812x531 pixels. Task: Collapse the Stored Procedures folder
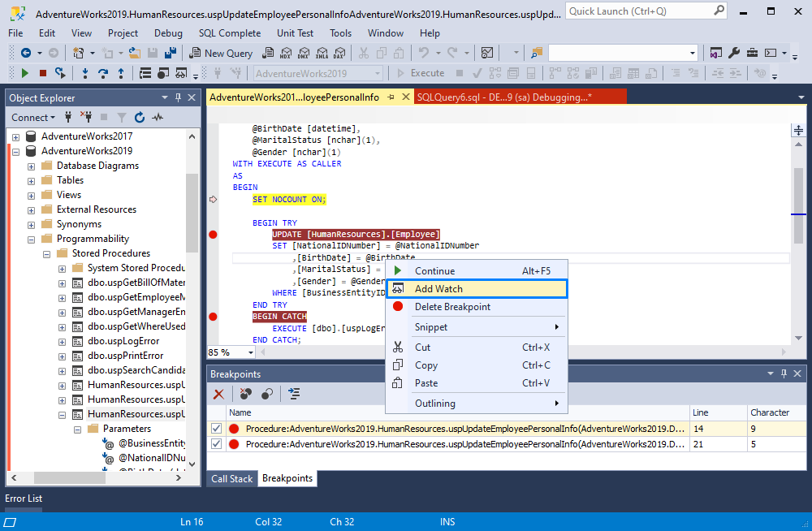click(46, 254)
